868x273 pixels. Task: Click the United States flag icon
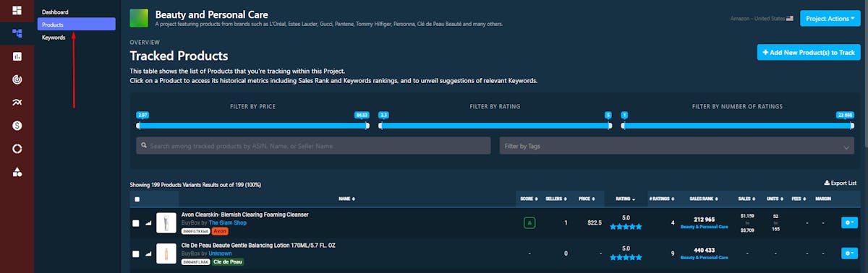(789, 18)
